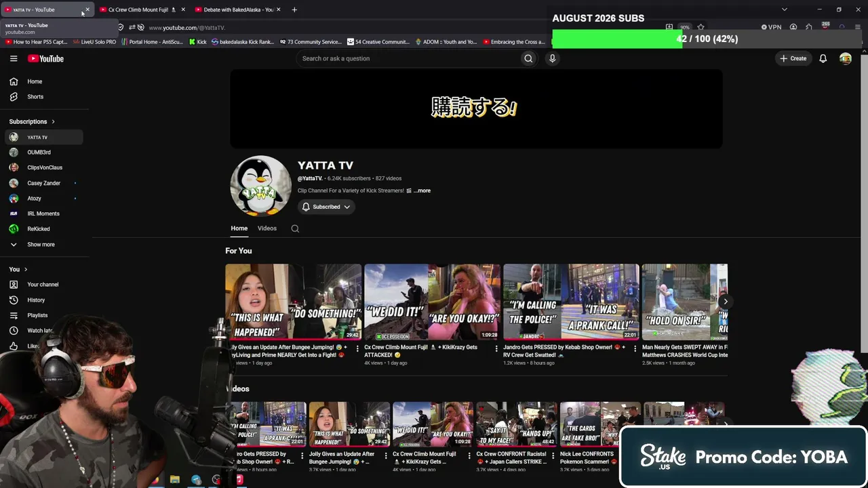Open options for Jolly Gives an Update video

[357, 348]
